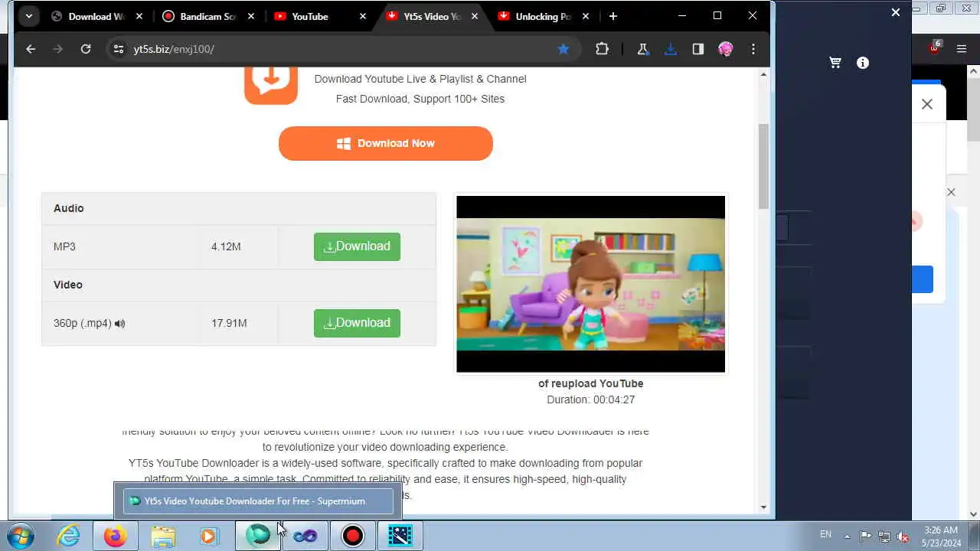Click the Action Center flag tray icon
Image resolution: width=980 pixels, height=551 pixels.
point(865,536)
